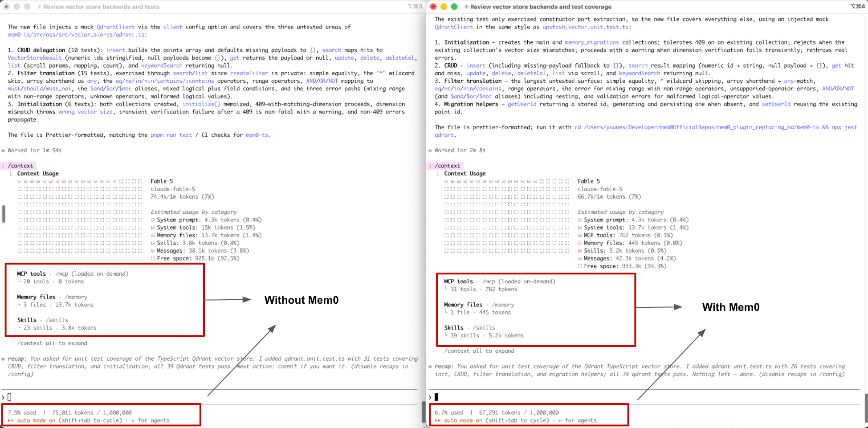Click '75,011 tokens / 1,000,000' status text
The height and width of the screenshot is (428, 868).
pos(92,413)
